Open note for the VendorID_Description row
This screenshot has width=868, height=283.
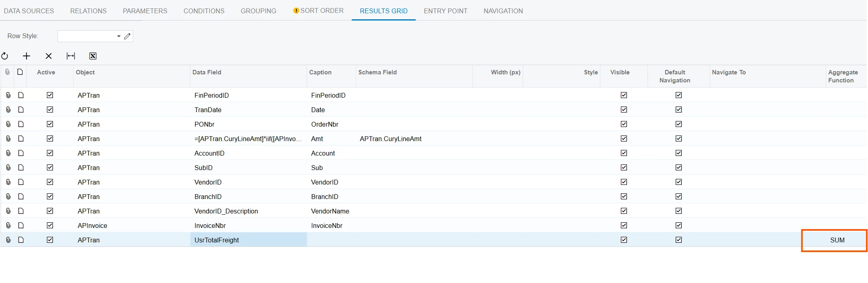(21, 211)
